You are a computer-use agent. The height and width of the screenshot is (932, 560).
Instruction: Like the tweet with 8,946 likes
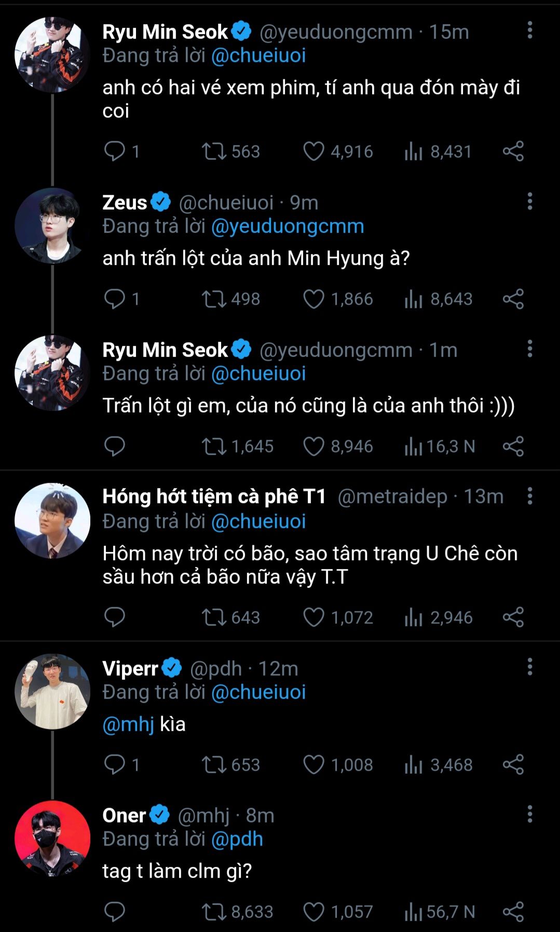pyautogui.click(x=313, y=446)
